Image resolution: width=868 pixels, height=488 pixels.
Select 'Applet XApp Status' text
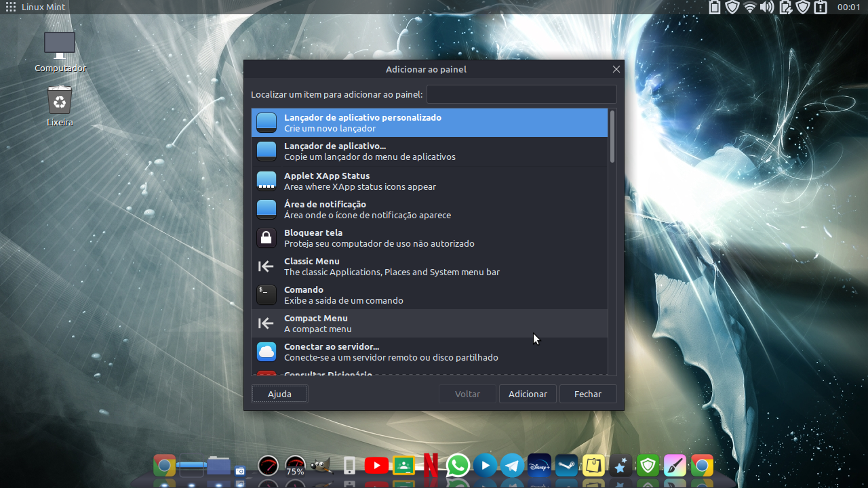point(327,176)
